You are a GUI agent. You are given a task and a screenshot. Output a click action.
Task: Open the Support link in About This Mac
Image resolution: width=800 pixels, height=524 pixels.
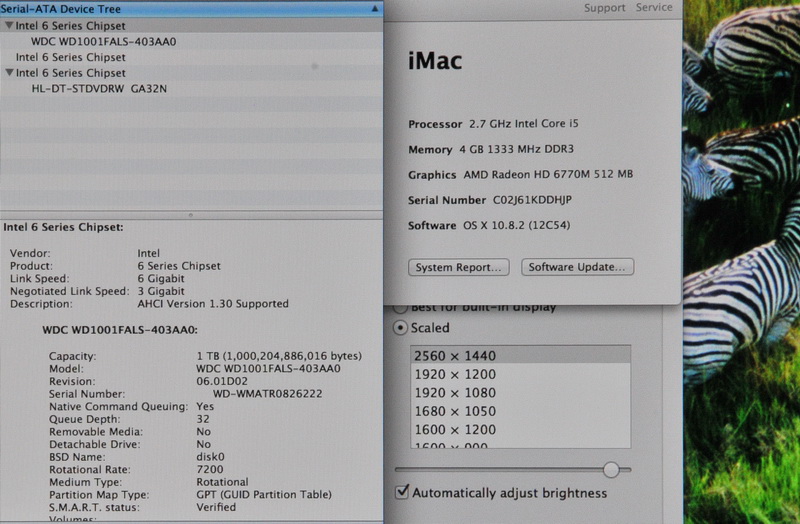pyautogui.click(x=604, y=8)
